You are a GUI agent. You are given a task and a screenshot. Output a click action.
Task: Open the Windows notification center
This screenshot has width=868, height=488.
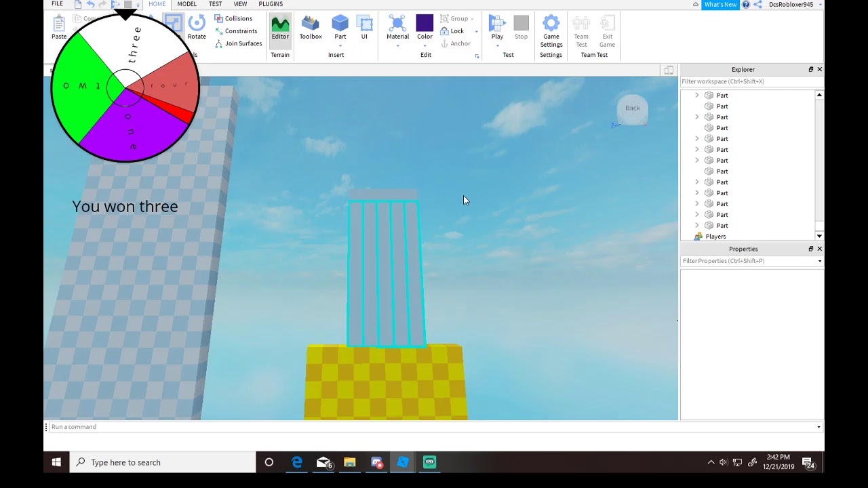808,463
